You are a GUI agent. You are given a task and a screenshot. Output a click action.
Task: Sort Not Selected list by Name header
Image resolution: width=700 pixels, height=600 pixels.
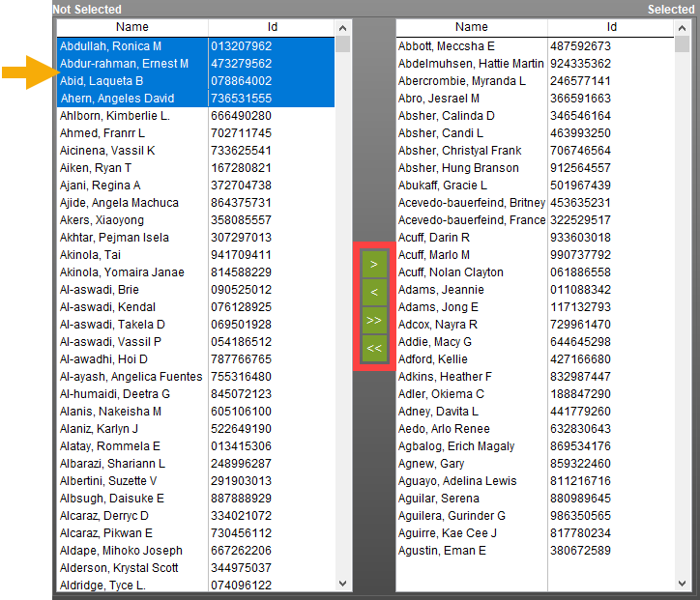pyautogui.click(x=132, y=27)
